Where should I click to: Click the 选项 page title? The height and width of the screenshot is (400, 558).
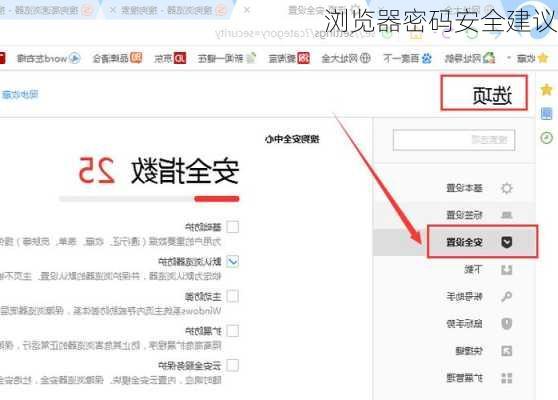(x=493, y=95)
